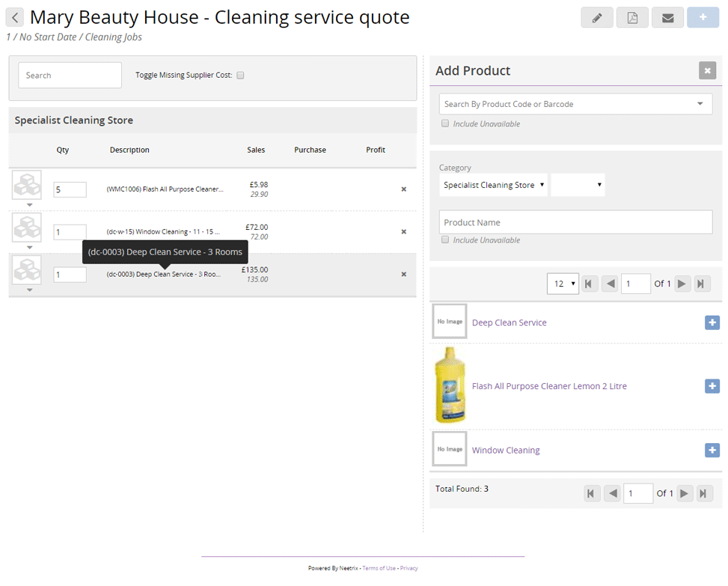Click the quantity field showing 5

(70, 189)
